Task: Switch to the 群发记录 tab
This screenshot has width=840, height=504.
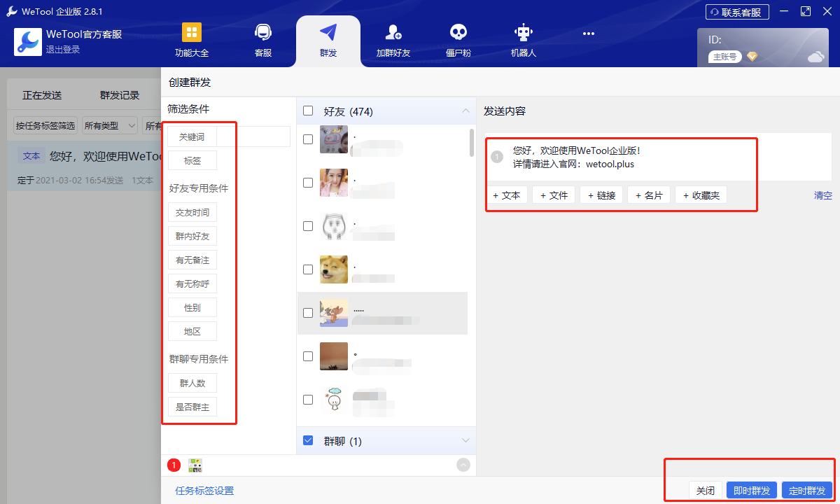Action: [x=120, y=95]
